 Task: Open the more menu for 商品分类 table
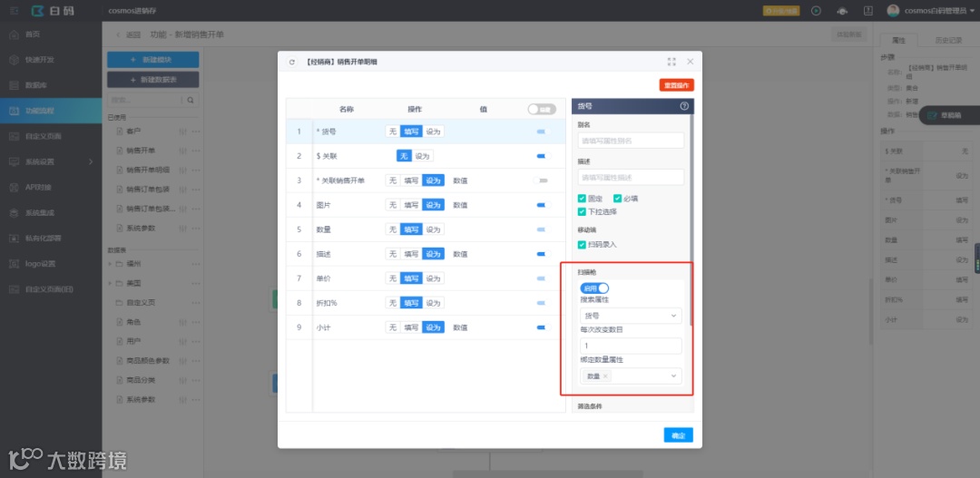click(x=196, y=380)
